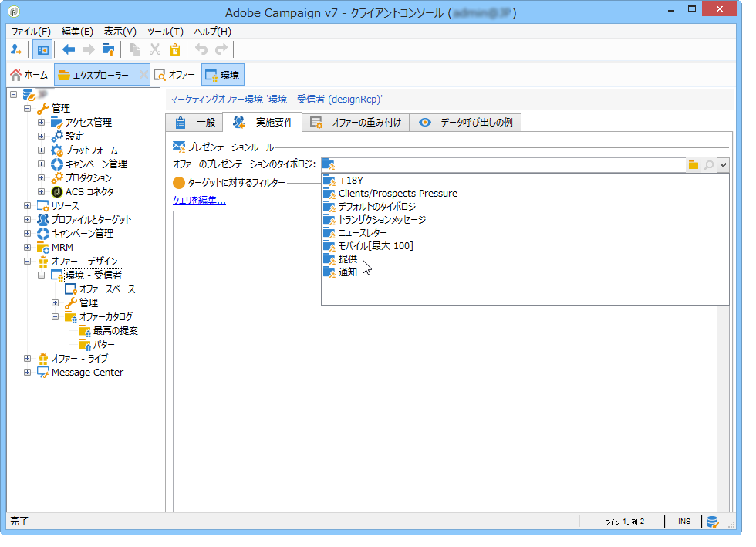
Task: Open the ファイル(F) menu
Action: click(31, 32)
